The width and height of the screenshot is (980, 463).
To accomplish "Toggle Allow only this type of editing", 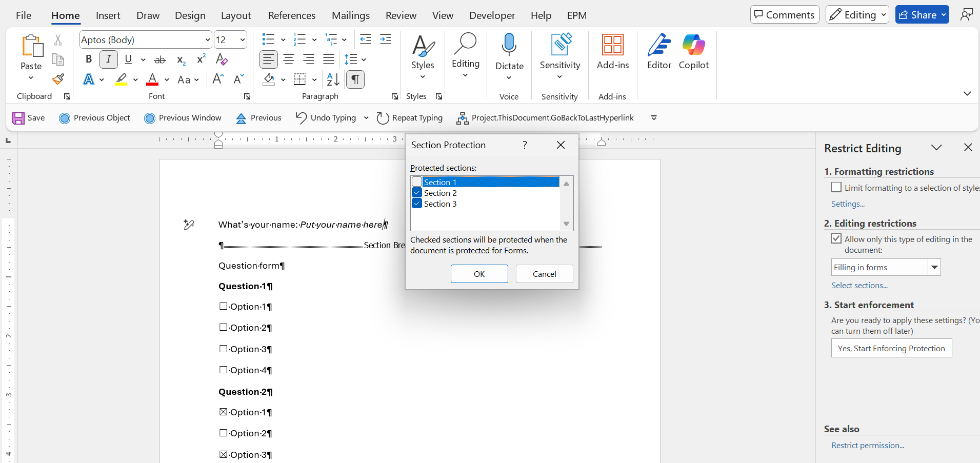I will [836, 239].
